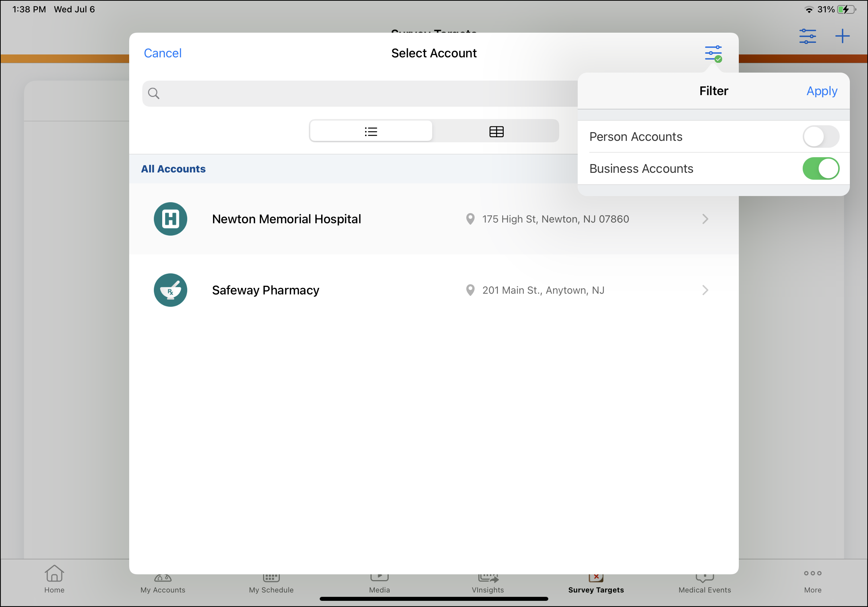Open the All Accounts list header
The height and width of the screenshot is (607, 868).
point(173,169)
